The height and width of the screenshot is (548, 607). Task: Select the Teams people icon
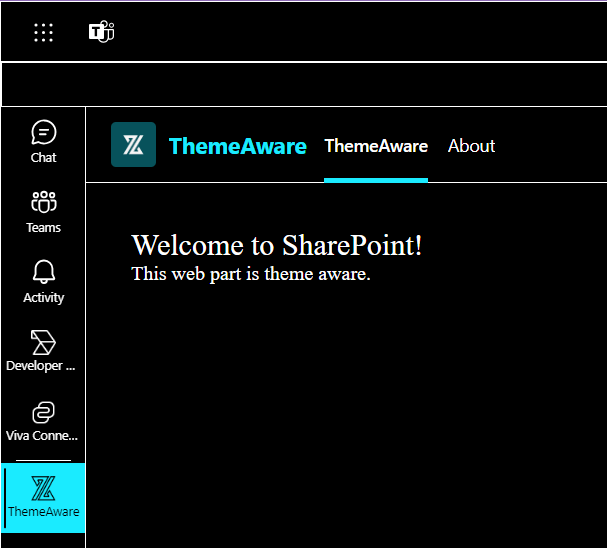(43, 202)
